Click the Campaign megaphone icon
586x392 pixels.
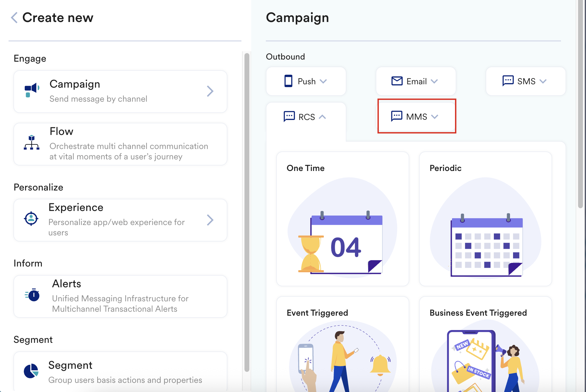point(32,90)
